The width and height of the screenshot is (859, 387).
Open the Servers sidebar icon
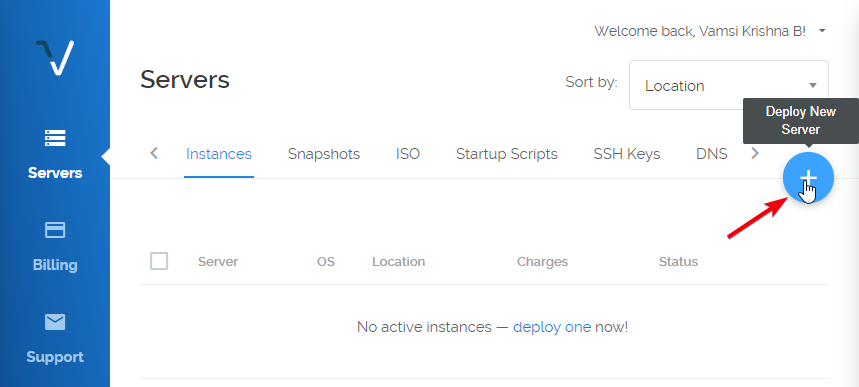pos(55,138)
